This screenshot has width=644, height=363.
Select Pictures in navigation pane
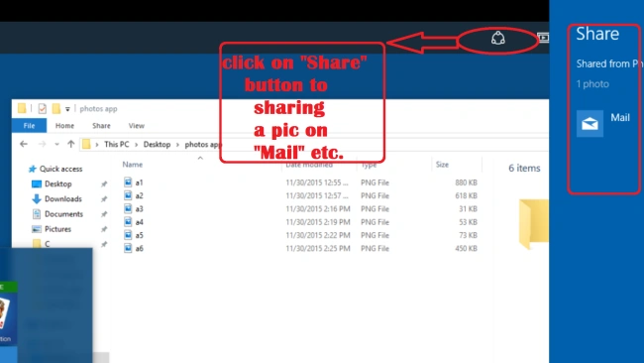click(x=57, y=229)
